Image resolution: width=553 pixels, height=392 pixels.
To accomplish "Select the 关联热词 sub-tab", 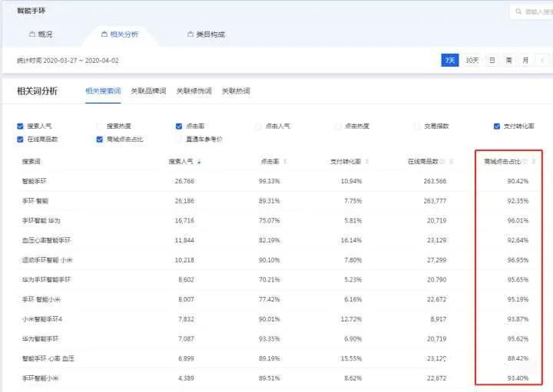I will [x=236, y=91].
